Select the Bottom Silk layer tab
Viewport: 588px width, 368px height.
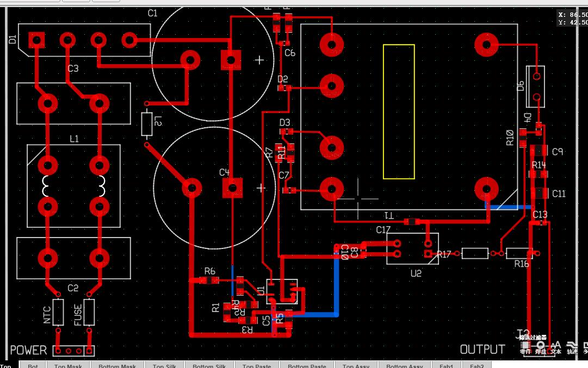[x=209, y=365]
